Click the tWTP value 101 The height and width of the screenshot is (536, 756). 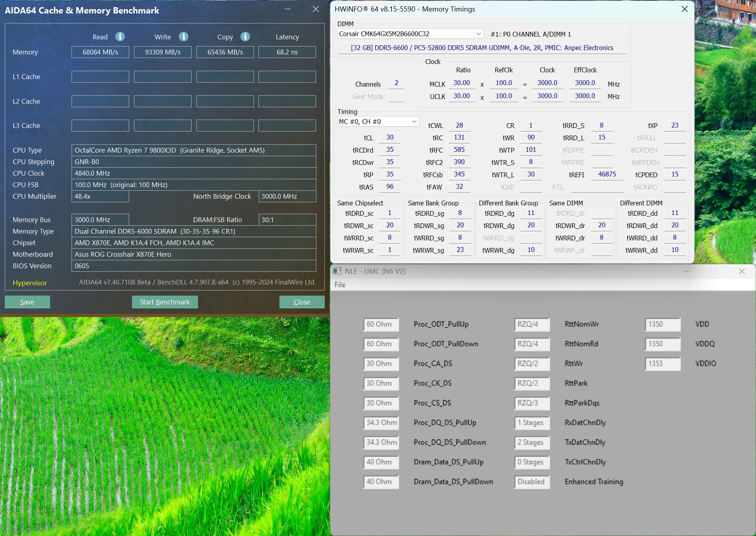(531, 150)
